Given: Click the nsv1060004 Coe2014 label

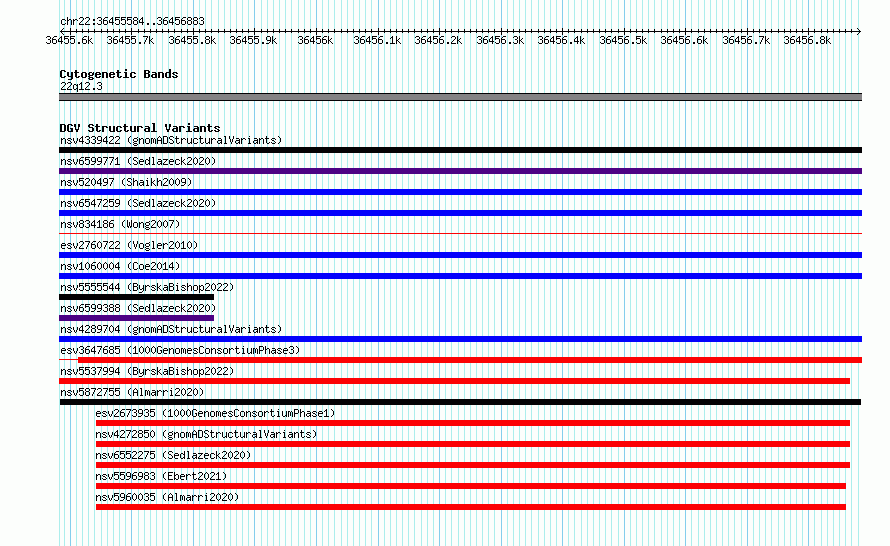Looking at the screenshot, I should tap(120, 266).
